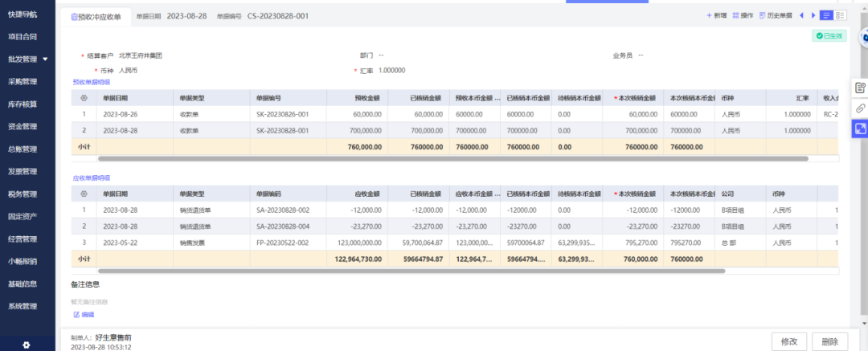Image resolution: width=868 pixels, height=351 pixels.
Task: Click document number SA-20230828-004
Action: pyautogui.click(x=283, y=227)
